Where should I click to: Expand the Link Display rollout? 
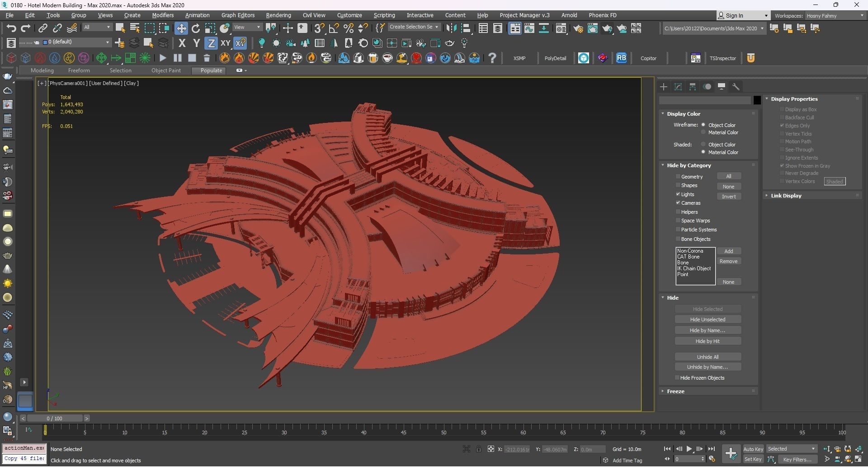coord(786,196)
